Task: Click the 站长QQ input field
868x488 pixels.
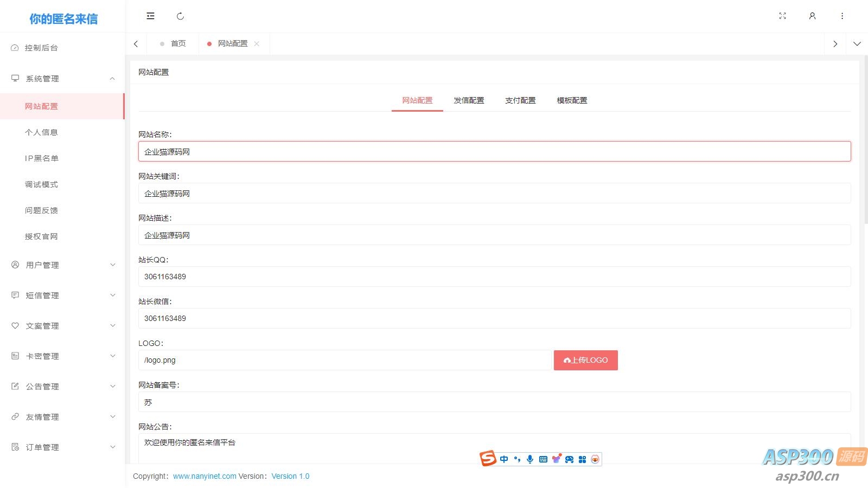Action: tap(494, 277)
